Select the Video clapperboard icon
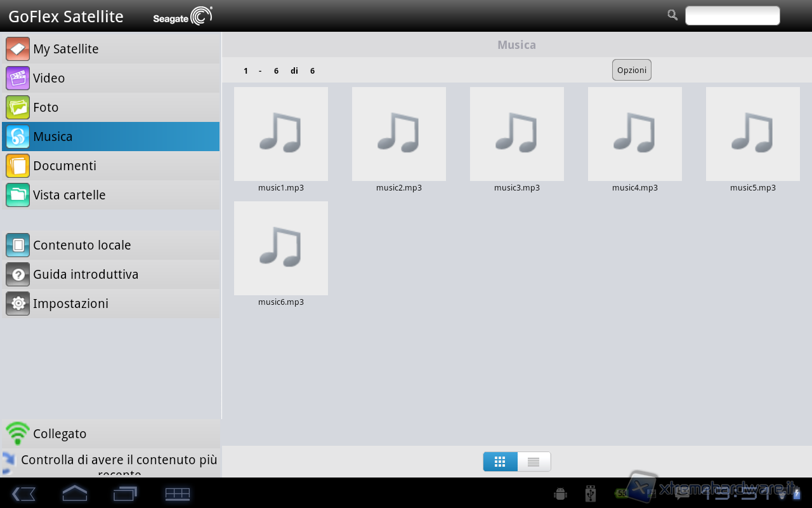 18,78
